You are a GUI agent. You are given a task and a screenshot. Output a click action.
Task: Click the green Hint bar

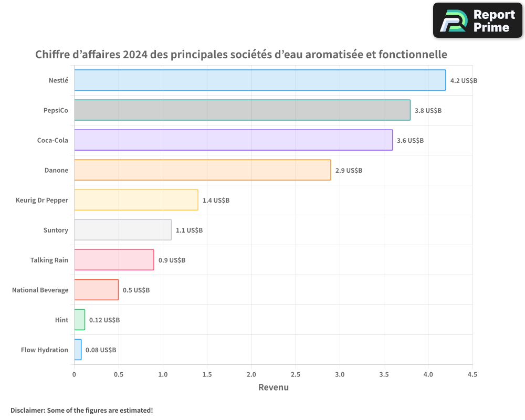coord(79,320)
